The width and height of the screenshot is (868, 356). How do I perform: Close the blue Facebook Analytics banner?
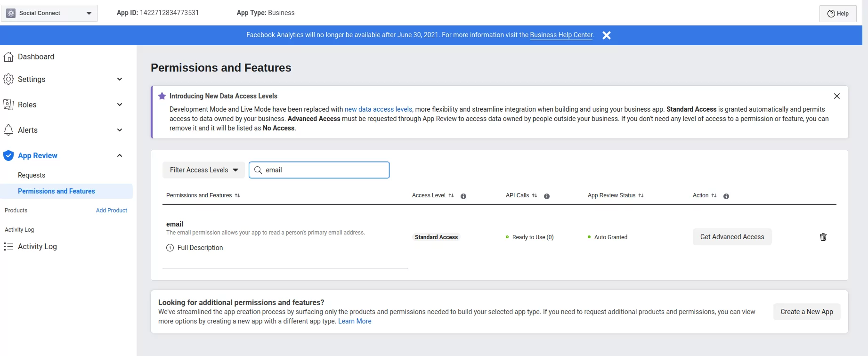point(607,35)
